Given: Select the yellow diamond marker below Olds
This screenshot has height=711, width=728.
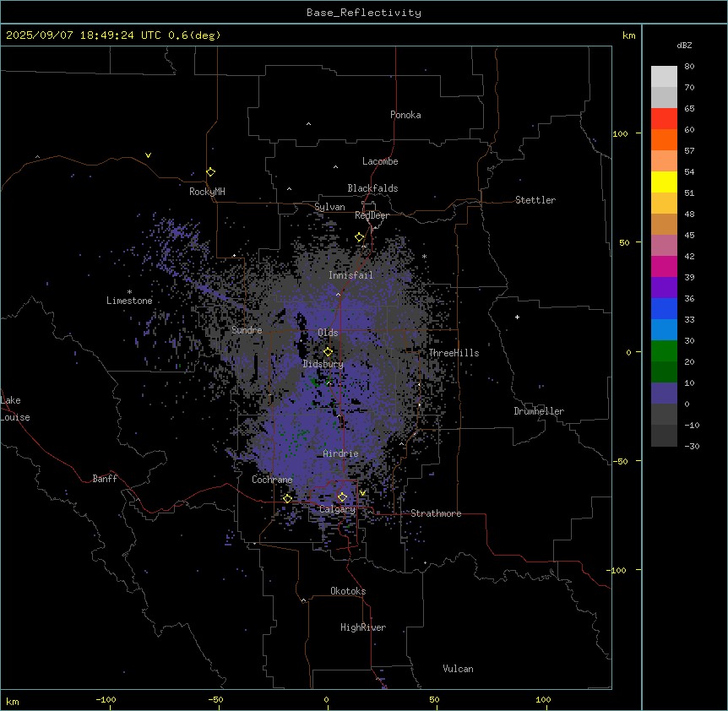Looking at the screenshot, I should pyautogui.click(x=328, y=352).
